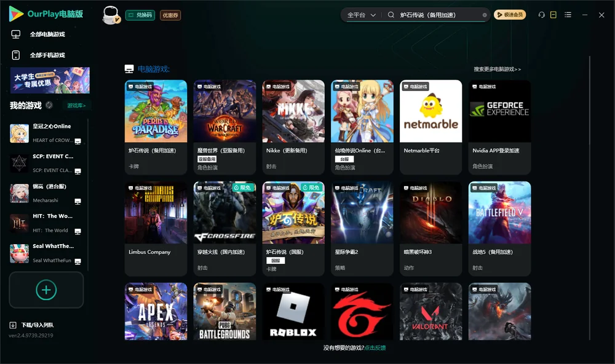
Task: Open the Netmarble平台 card
Action: (x=430, y=127)
